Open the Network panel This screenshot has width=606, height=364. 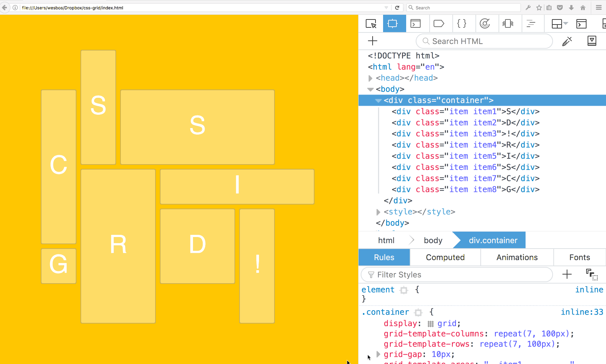531,24
